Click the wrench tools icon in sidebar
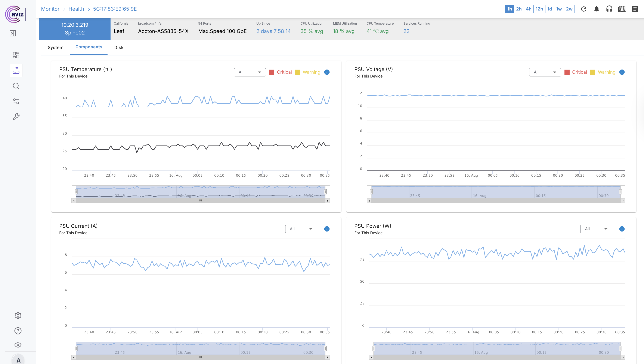This screenshot has height=364, width=644. click(16, 116)
